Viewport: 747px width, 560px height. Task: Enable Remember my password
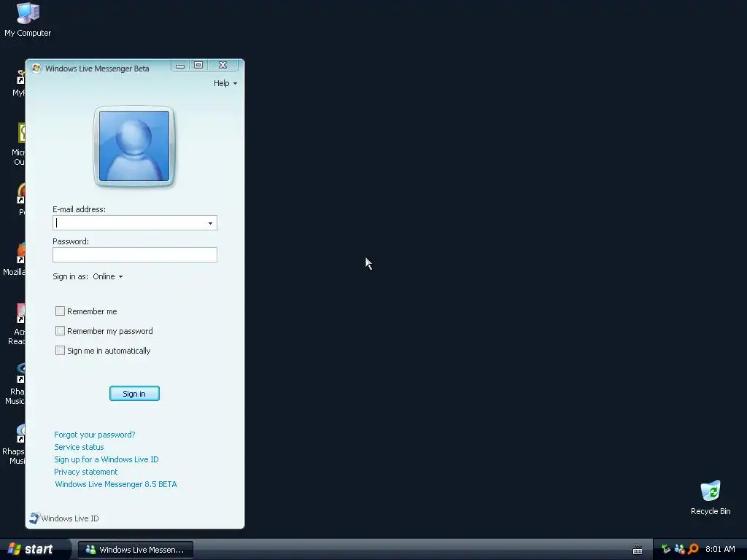[x=60, y=330]
